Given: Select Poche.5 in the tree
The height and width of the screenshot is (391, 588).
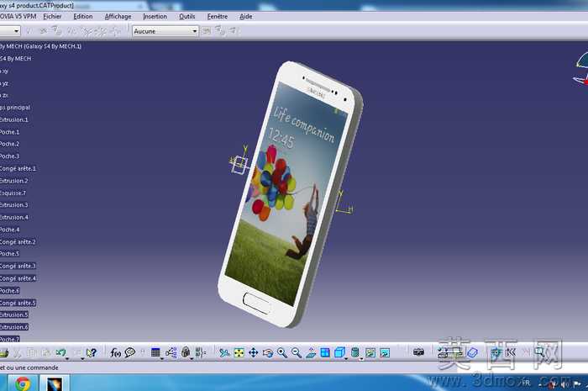Looking at the screenshot, I should [10, 254].
